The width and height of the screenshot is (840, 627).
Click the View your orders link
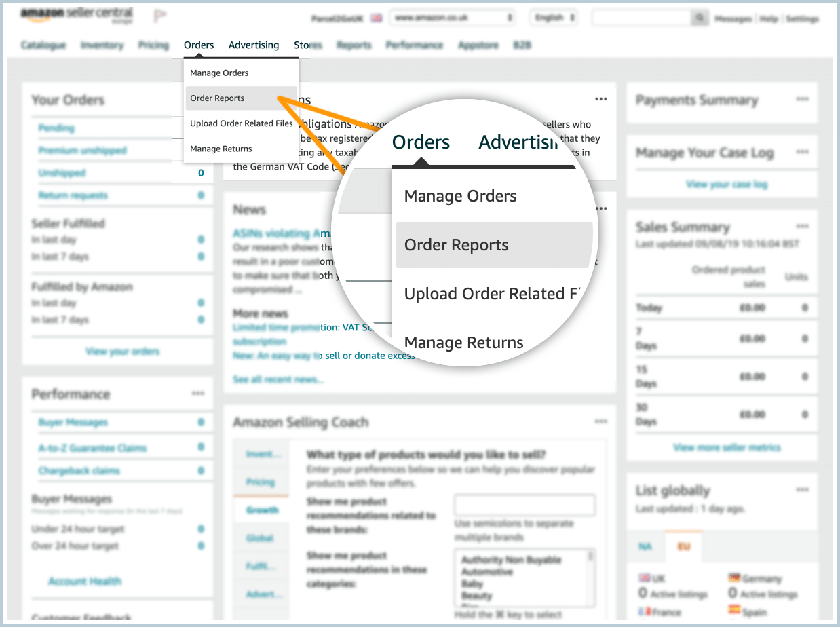point(121,351)
